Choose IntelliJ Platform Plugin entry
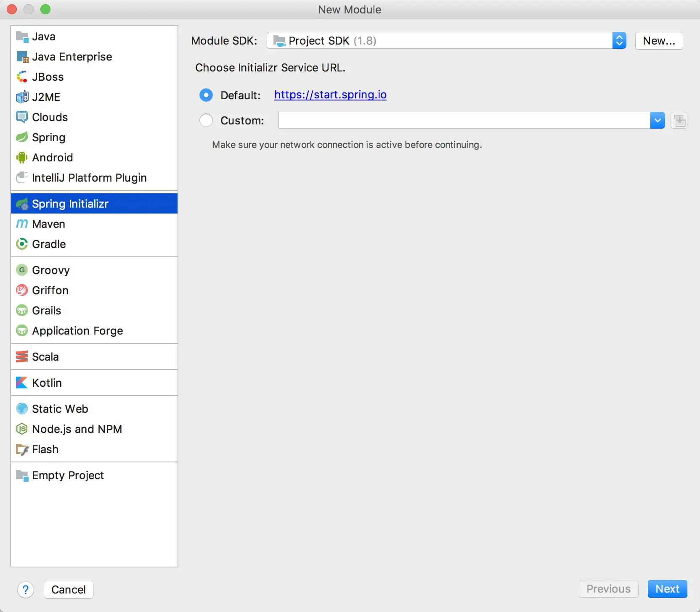 click(x=94, y=178)
